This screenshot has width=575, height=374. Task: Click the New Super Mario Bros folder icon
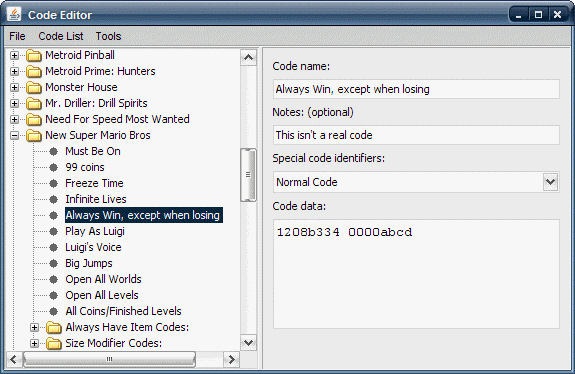coord(34,135)
